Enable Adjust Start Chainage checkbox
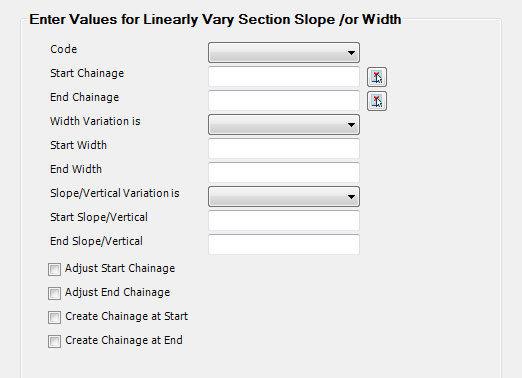 (54, 269)
